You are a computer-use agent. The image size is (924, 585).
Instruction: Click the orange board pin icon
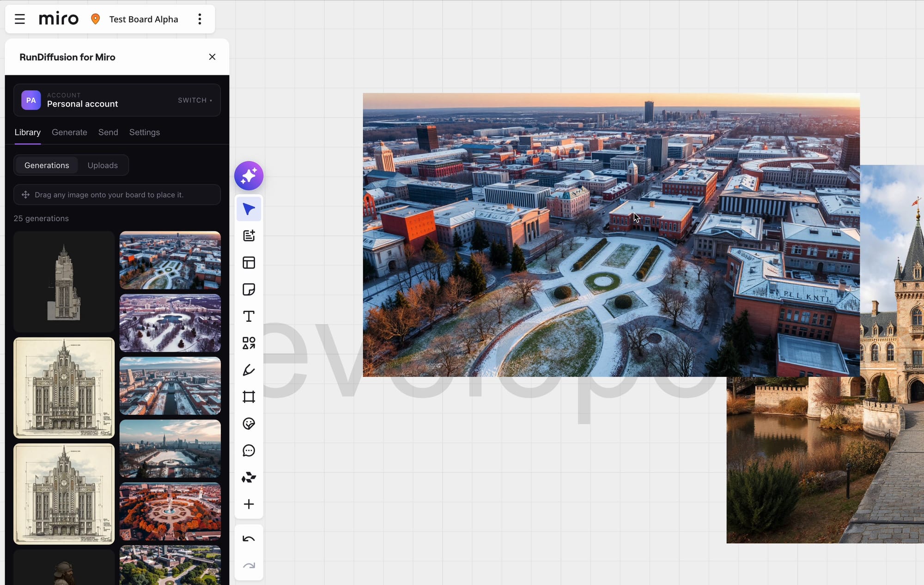click(95, 19)
